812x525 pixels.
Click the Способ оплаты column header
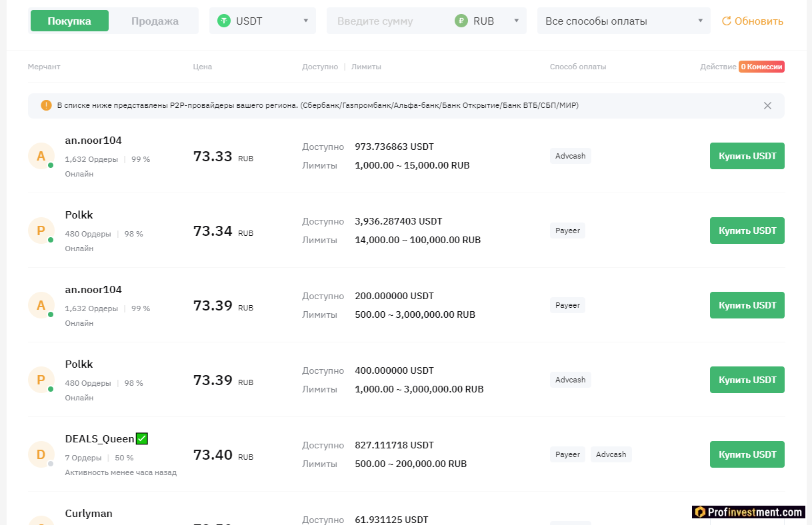point(578,67)
